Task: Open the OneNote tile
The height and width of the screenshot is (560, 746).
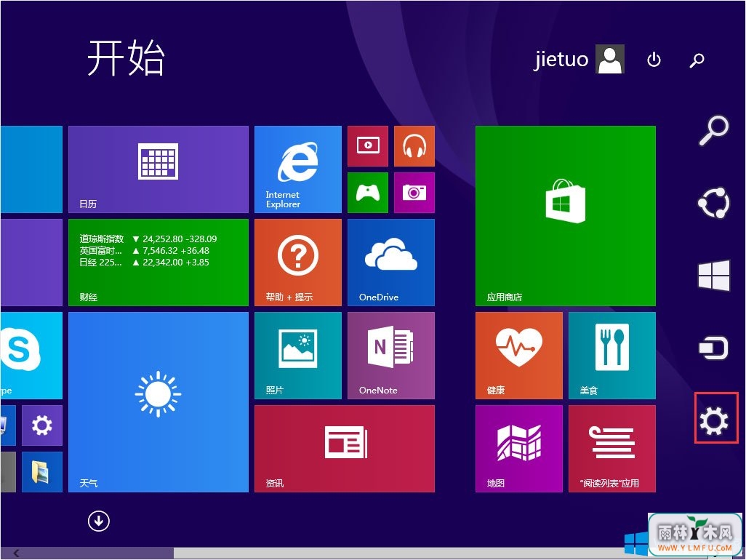Action: (x=391, y=356)
